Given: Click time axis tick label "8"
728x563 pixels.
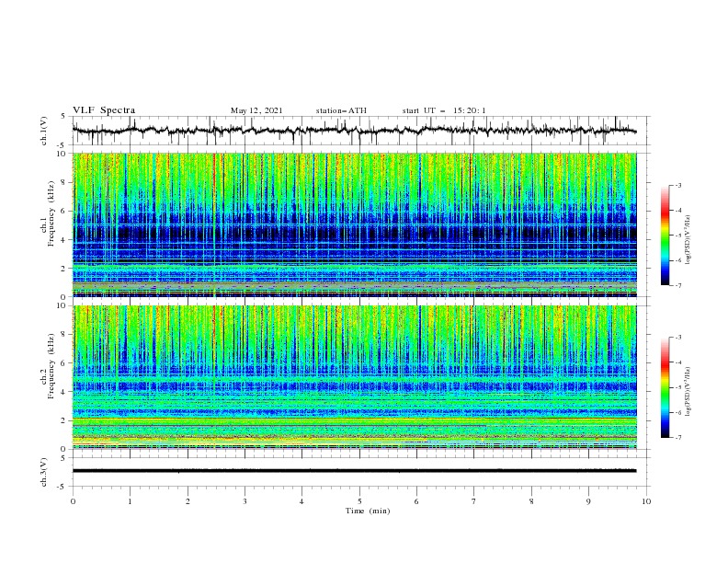Looking at the screenshot, I should [531, 501].
